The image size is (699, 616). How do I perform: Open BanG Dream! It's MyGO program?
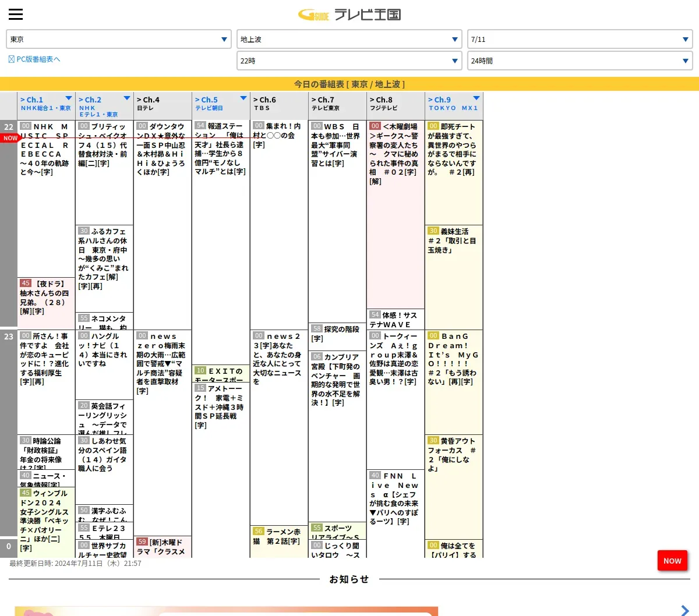[454, 382]
